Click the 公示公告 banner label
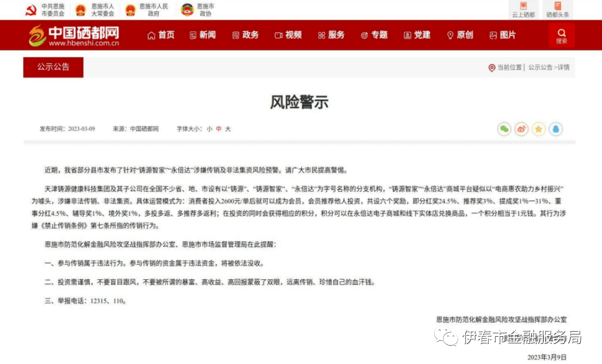Image resolution: width=602 pixels, height=364 pixels. click(53, 67)
